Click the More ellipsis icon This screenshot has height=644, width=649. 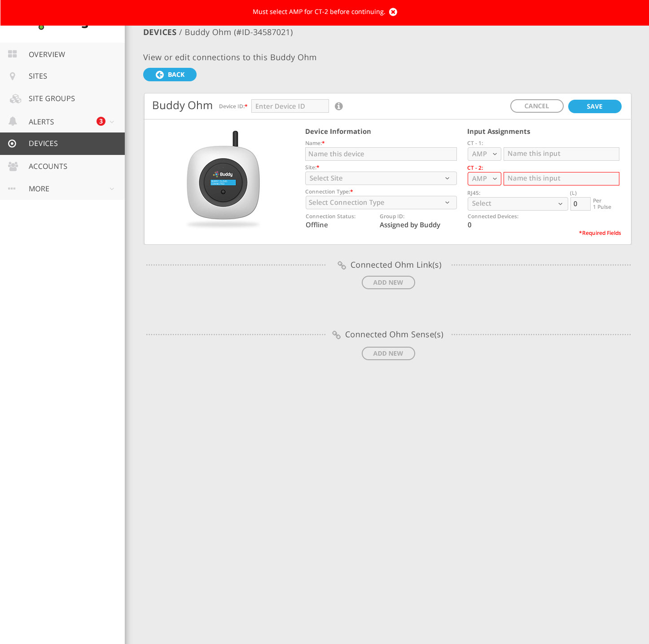pos(12,189)
